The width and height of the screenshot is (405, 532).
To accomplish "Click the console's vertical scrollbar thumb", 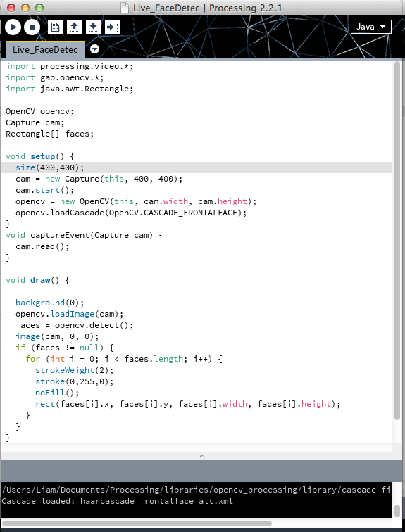I will (x=397, y=511).
